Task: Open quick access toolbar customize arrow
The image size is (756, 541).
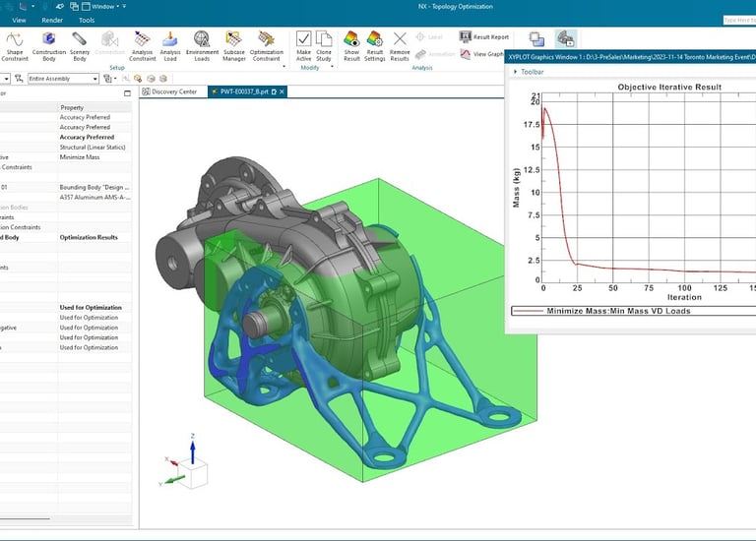Action: [x=124, y=6]
